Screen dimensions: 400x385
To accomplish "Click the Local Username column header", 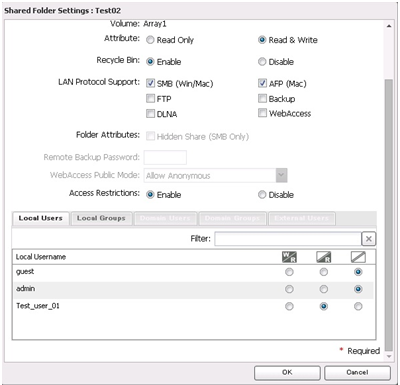I will [x=41, y=257].
